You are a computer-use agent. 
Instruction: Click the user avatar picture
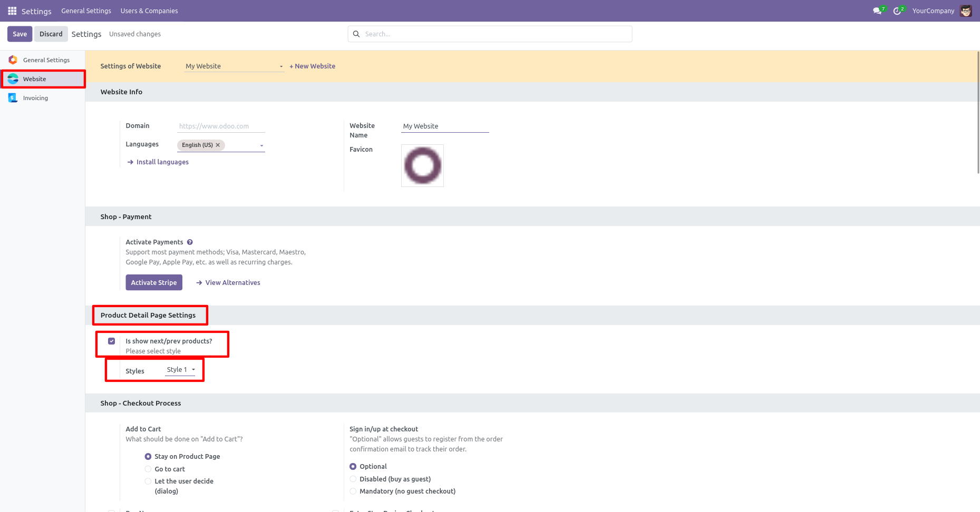click(x=966, y=11)
